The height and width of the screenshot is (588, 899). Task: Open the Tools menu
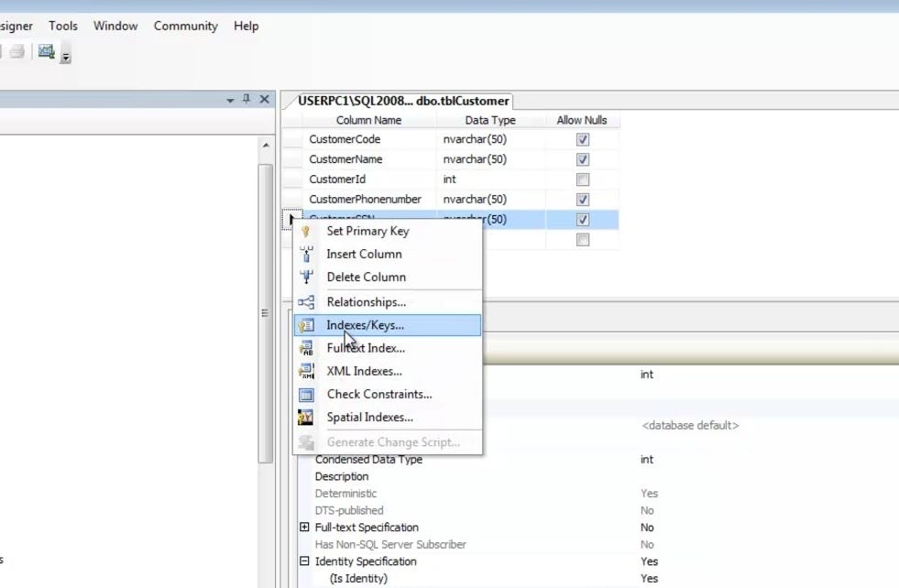62,26
